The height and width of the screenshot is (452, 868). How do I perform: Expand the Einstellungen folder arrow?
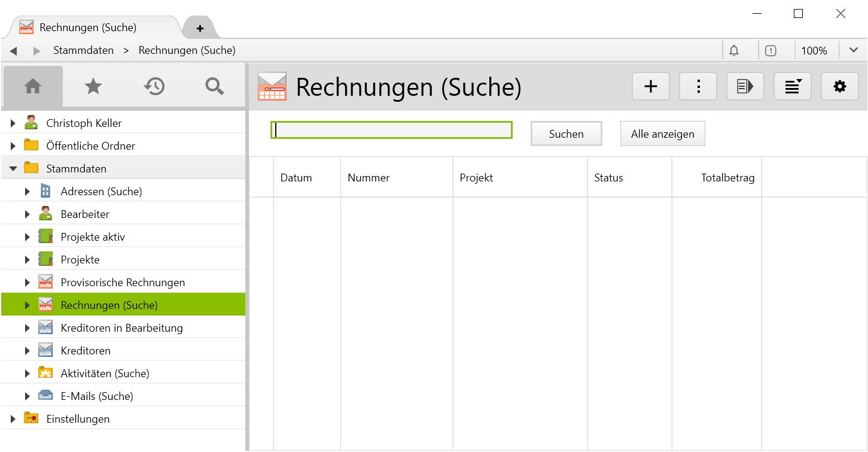pyautogui.click(x=13, y=419)
